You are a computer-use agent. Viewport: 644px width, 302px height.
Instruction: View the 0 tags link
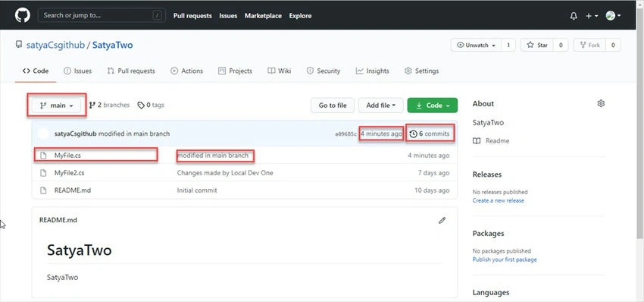[151, 105]
